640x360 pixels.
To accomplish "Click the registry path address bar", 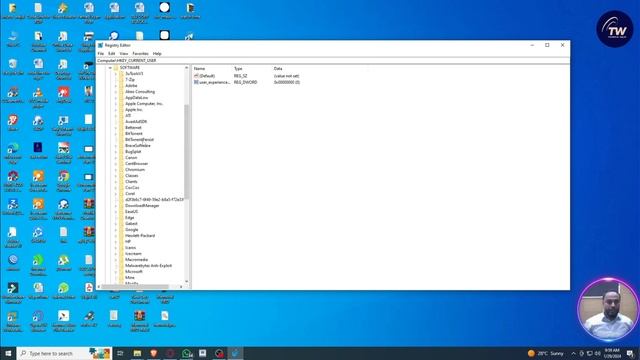I will pyautogui.click(x=333, y=60).
